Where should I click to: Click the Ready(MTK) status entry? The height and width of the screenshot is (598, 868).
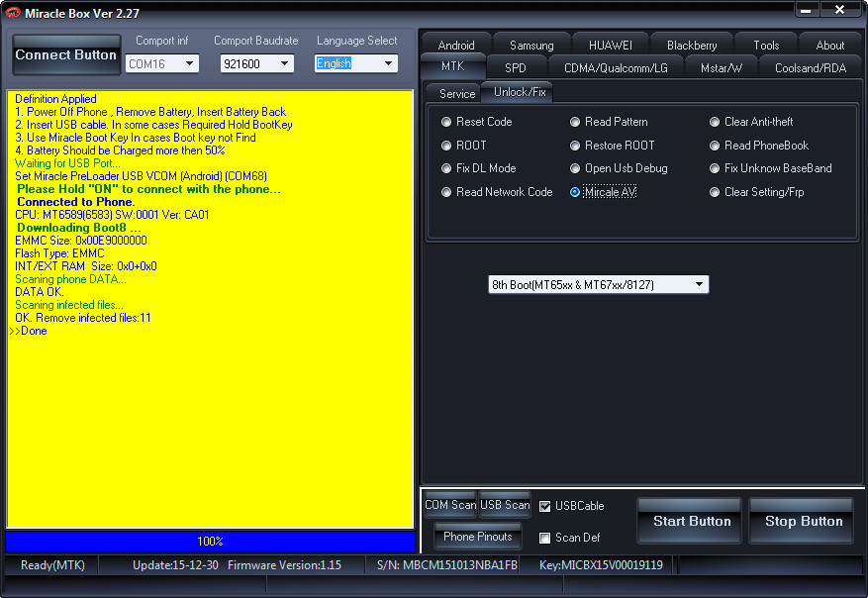(52, 564)
